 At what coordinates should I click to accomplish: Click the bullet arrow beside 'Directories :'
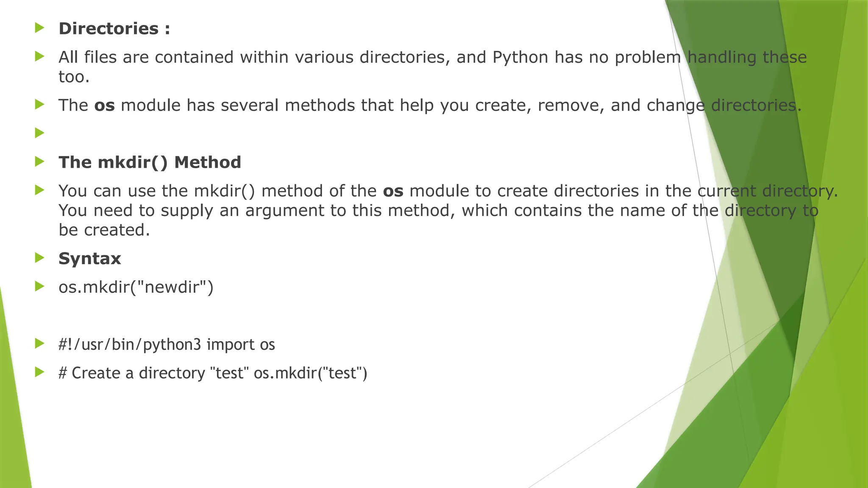39,28
